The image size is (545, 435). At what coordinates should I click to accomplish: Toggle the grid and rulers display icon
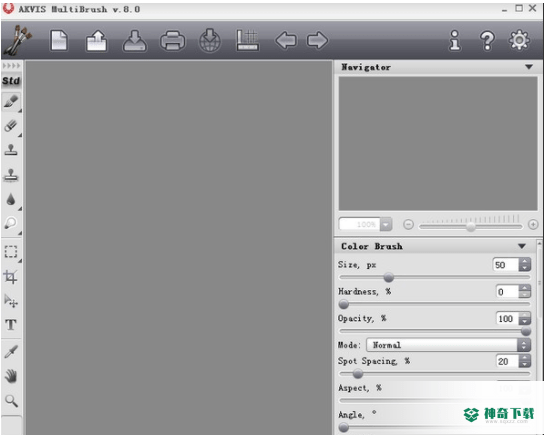[x=247, y=41]
